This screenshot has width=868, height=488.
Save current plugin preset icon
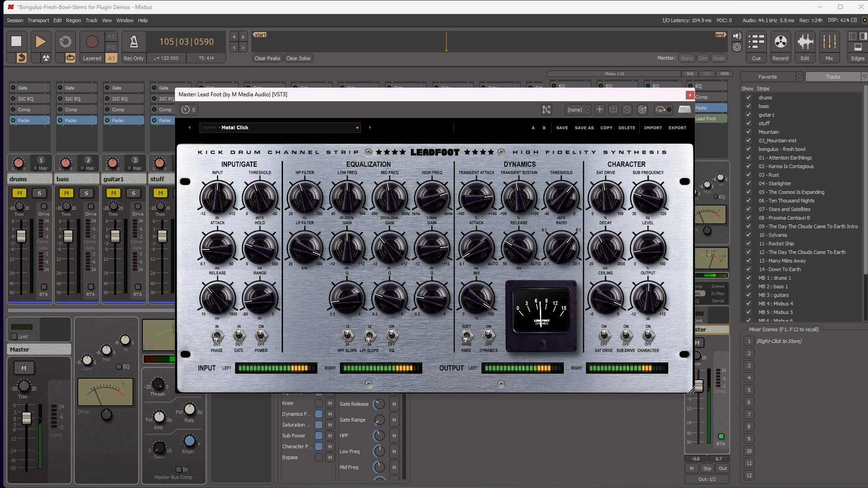click(x=613, y=109)
